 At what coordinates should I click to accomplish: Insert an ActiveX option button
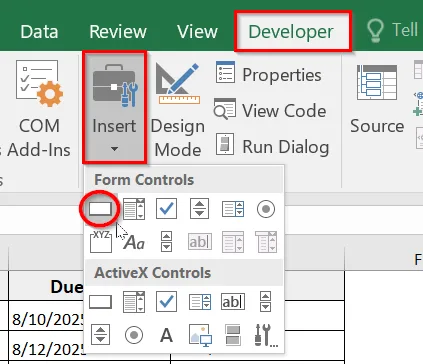134,335
